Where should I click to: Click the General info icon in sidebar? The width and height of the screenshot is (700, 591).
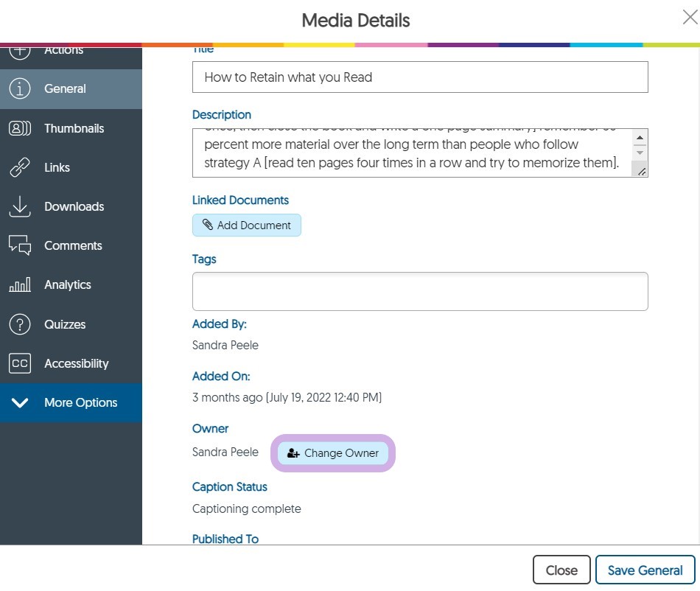(x=20, y=89)
